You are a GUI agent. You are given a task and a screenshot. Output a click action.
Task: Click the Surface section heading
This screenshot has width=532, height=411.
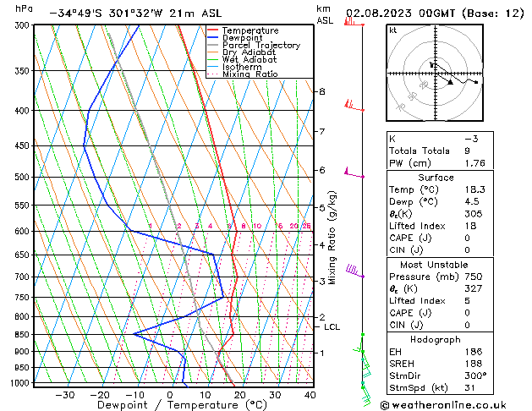point(436,178)
